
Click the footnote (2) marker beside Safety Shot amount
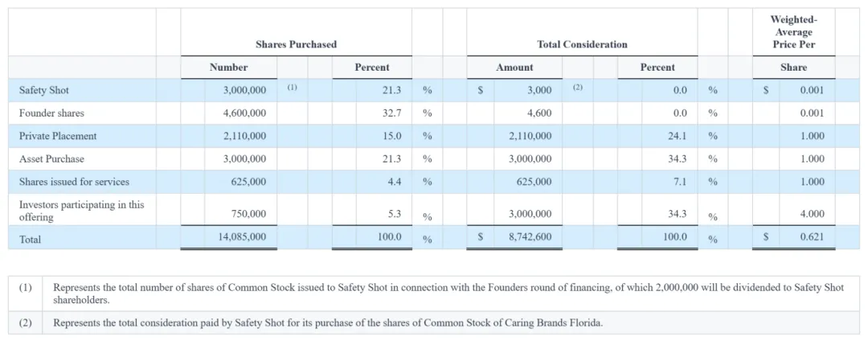tap(577, 88)
